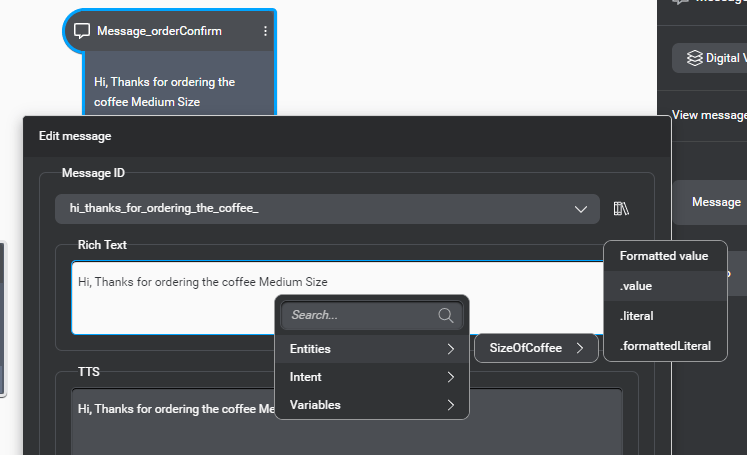Screen dimensions: 747x455
Task: Click the layers icon in the Digital button
Action: (x=694, y=58)
